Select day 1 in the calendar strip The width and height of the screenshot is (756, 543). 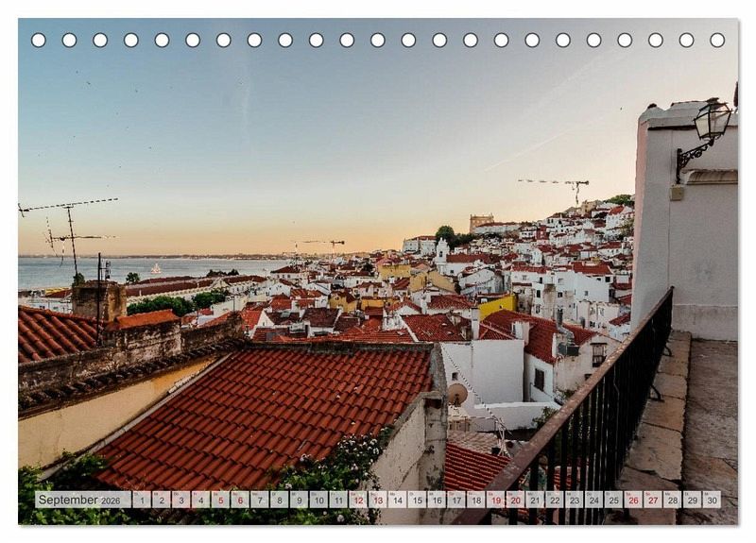tap(142, 500)
